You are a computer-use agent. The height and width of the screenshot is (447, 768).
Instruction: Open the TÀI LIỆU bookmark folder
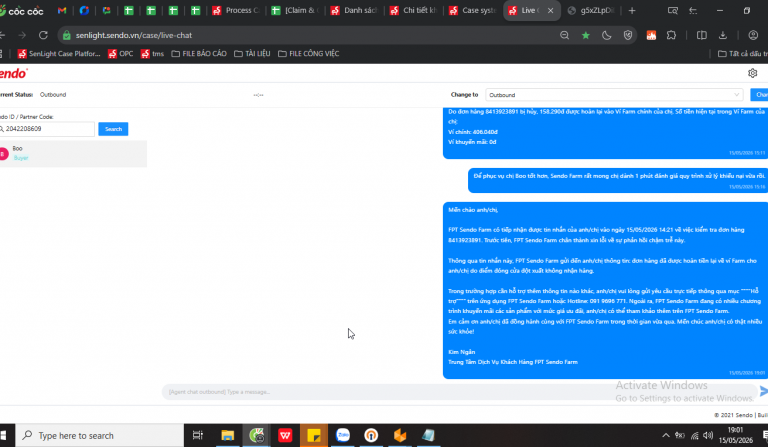coord(252,54)
